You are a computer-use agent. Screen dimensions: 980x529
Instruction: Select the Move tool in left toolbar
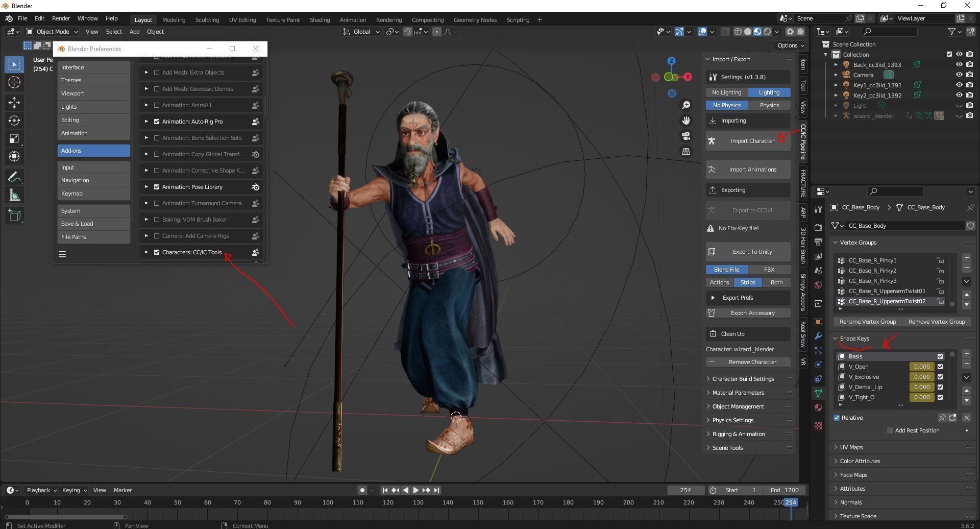coord(14,103)
